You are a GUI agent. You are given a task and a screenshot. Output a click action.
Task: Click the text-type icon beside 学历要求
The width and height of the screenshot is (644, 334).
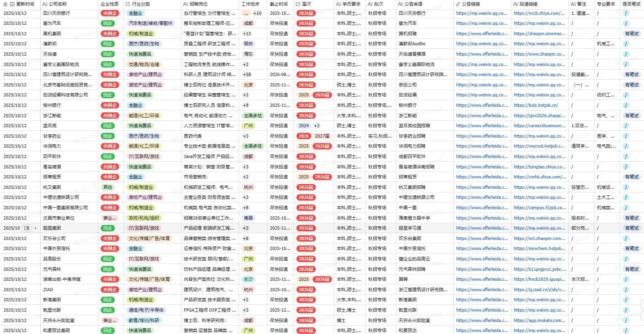click(339, 4)
